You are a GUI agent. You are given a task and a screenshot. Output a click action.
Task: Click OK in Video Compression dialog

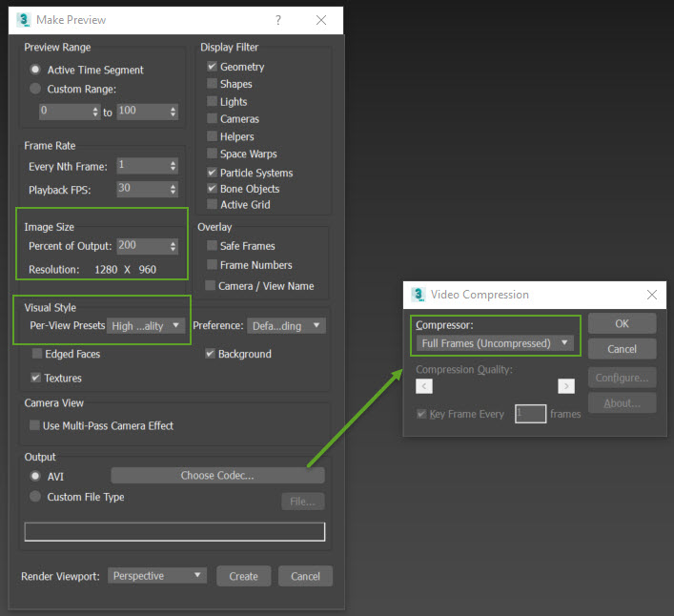pos(622,323)
